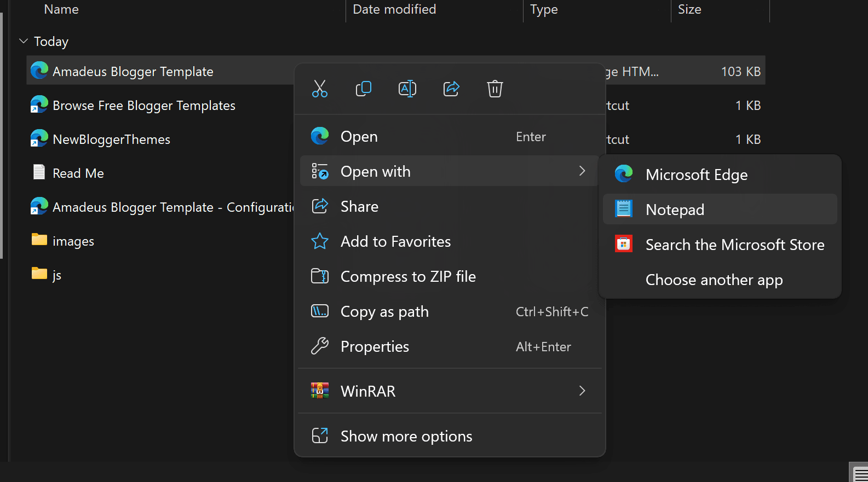Screen dimensions: 868x482
Task: Select Open in the context menu
Action: [x=449, y=136]
